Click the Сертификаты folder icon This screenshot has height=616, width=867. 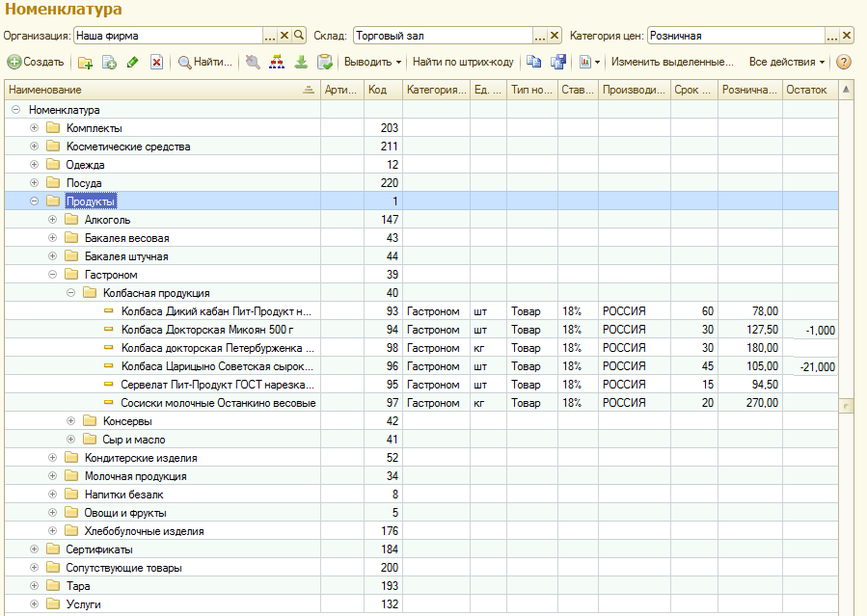coord(53,549)
